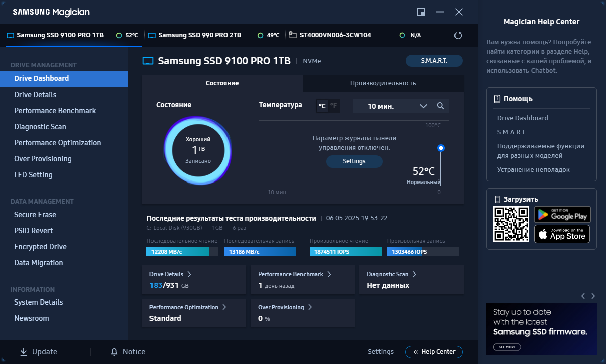
Task: Click the drive health status ring
Action: (198, 150)
